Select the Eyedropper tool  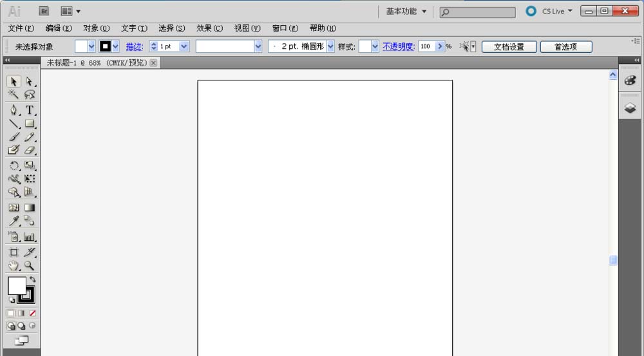[14, 221]
